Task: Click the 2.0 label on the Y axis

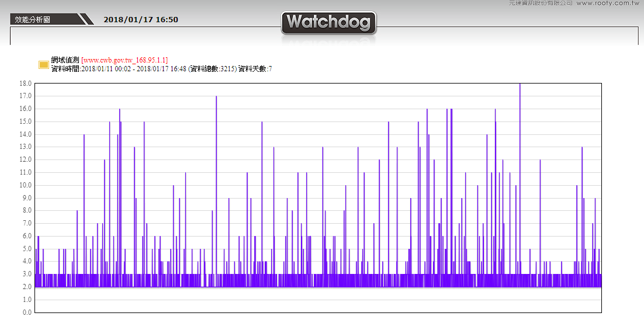Action: (26, 287)
